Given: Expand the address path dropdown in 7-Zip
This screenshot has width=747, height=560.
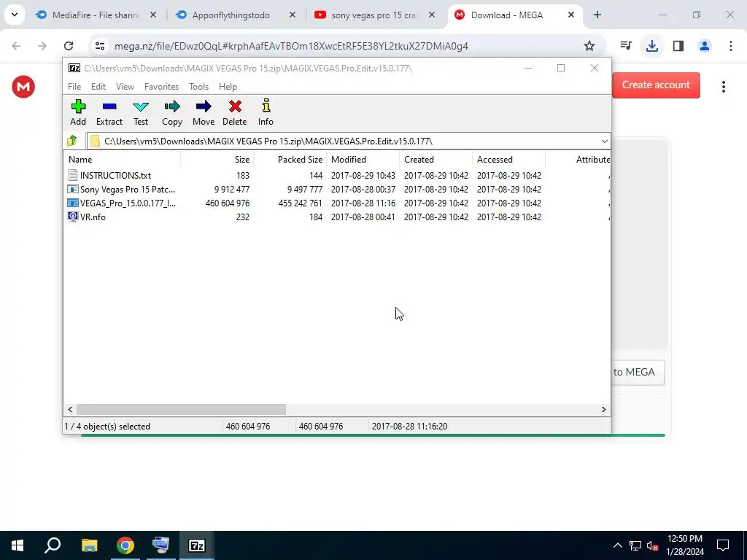Looking at the screenshot, I should click(604, 141).
